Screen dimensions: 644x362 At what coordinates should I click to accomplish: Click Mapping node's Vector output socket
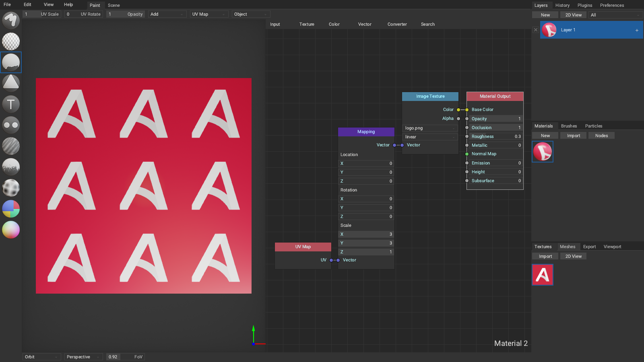click(394, 145)
